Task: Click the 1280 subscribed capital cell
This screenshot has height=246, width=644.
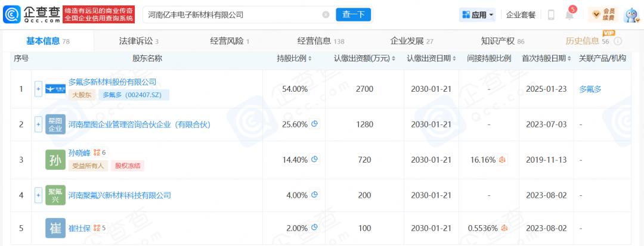Action: 365,124
